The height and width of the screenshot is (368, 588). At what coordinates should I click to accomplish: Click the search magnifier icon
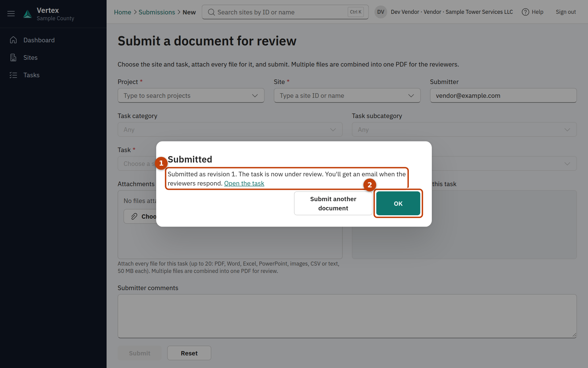click(x=211, y=12)
